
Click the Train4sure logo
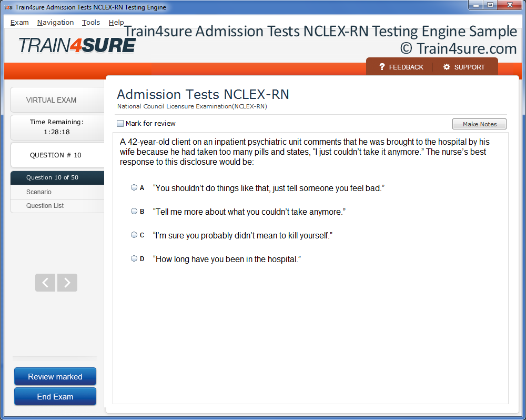77,45
